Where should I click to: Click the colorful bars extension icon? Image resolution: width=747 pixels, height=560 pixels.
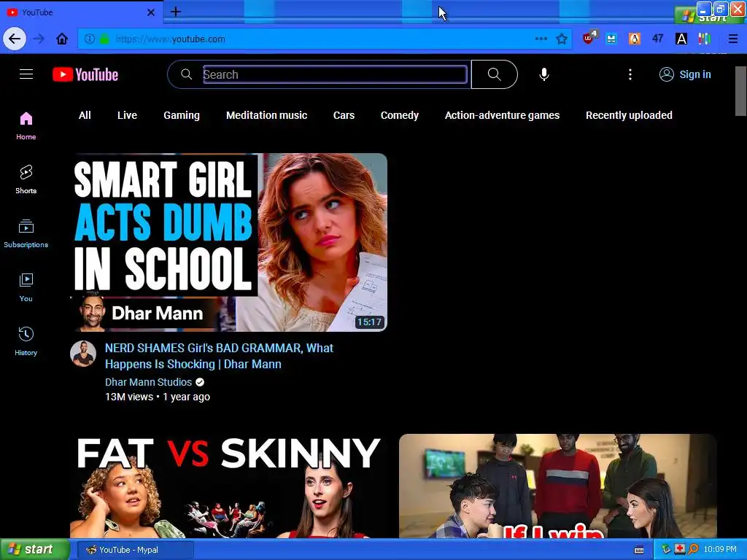point(705,39)
